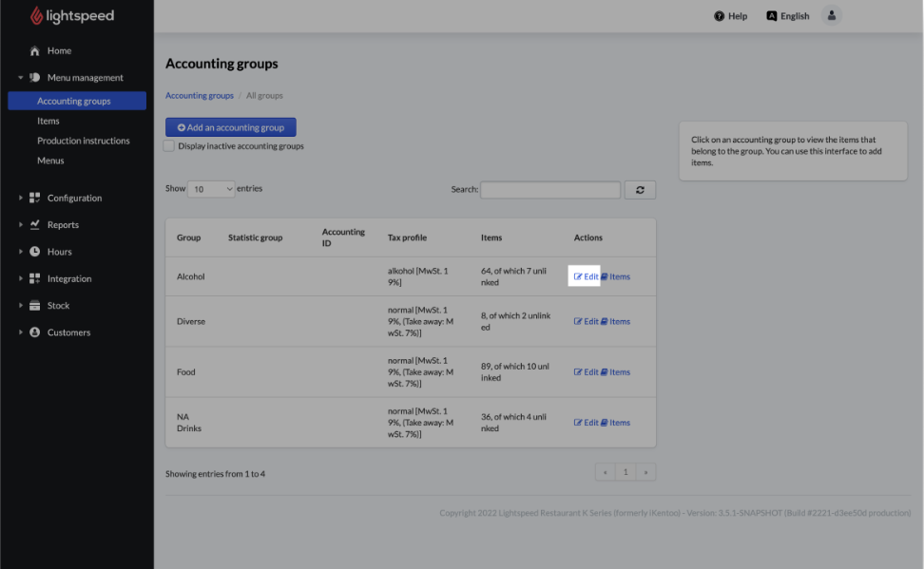Edit the NA Drinks accounting group
This screenshot has width=924, height=569.
[587, 423]
